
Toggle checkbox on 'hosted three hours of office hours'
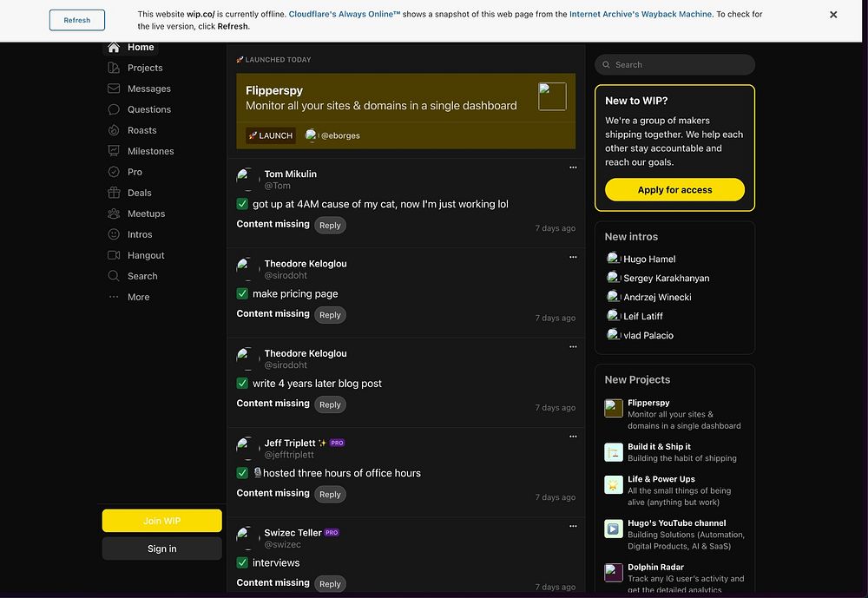(242, 473)
